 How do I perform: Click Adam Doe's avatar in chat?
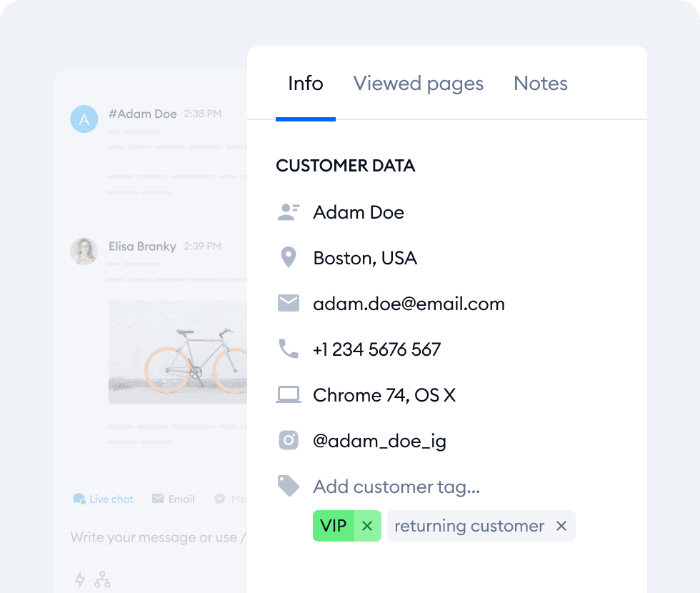(x=84, y=119)
